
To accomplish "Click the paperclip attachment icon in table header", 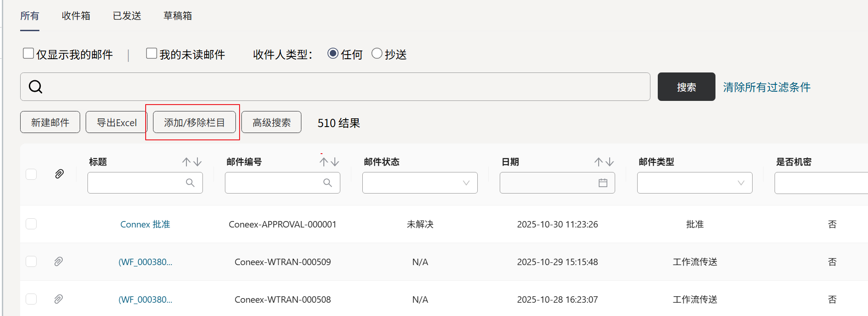I will click(x=59, y=174).
